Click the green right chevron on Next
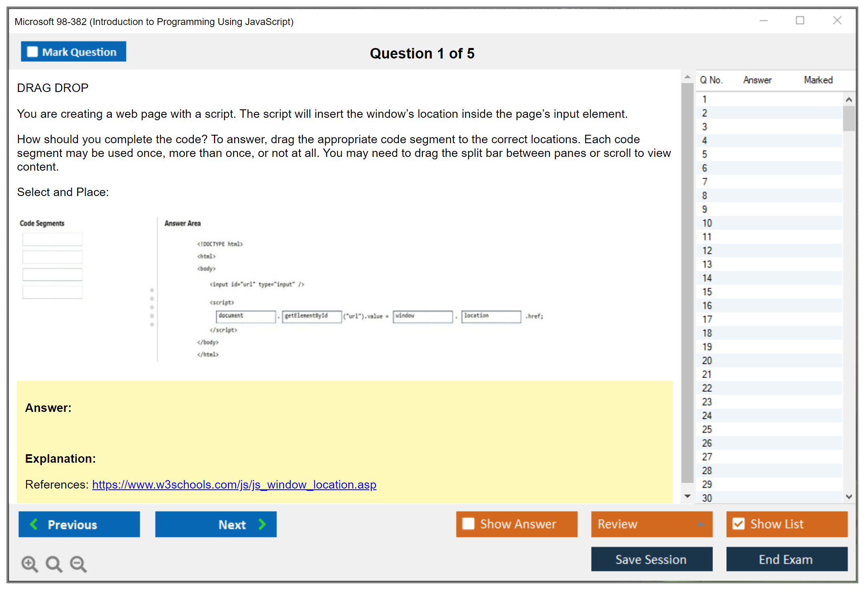 pyautogui.click(x=262, y=524)
